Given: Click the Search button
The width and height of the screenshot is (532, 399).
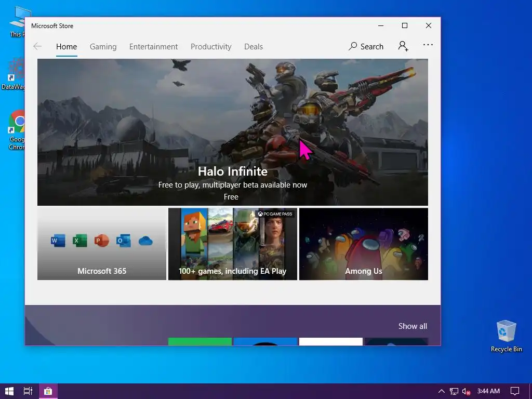Looking at the screenshot, I should coord(366,46).
